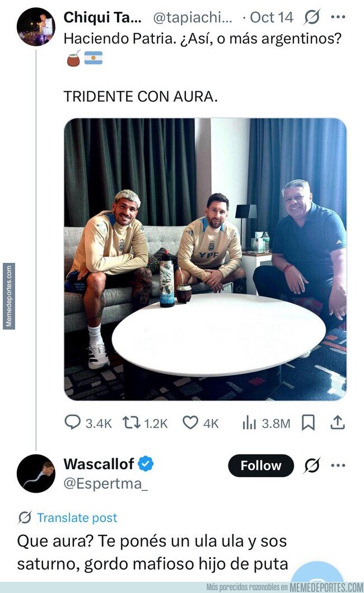
Task: Bookmark the Chiqui Tapia tweet
Action: point(308,423)
